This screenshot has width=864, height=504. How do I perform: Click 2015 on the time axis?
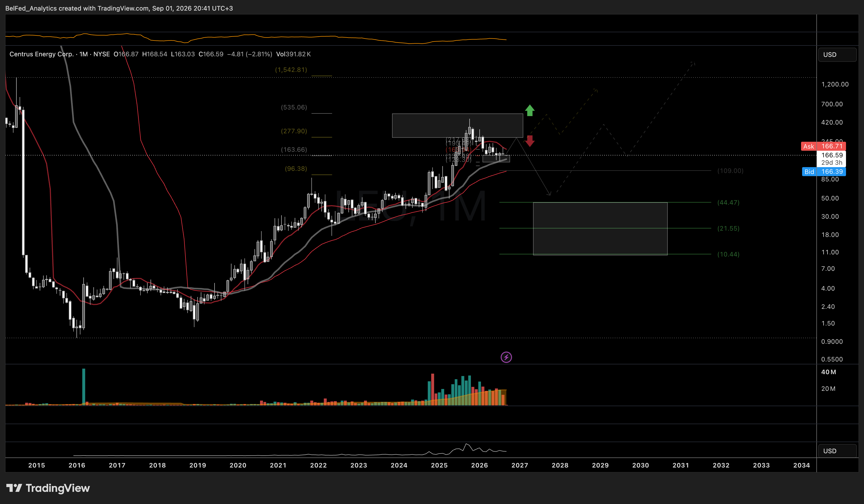(x=36, y=465)
